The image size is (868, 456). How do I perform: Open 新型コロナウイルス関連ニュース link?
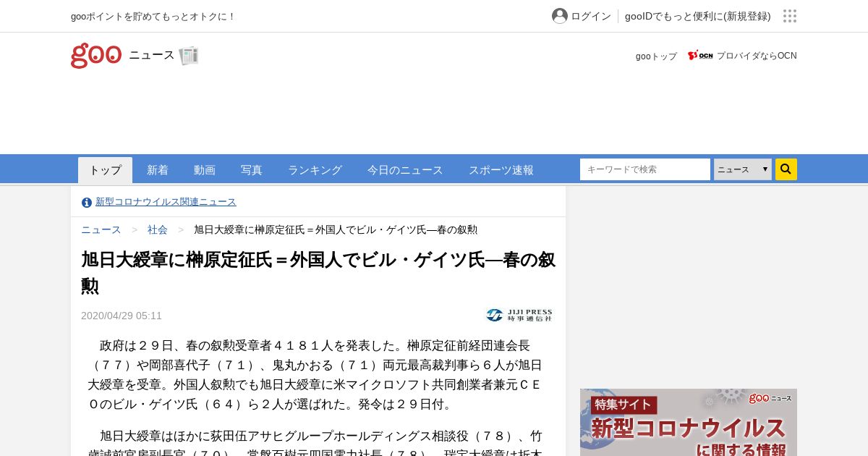click(x=166, y=202)
